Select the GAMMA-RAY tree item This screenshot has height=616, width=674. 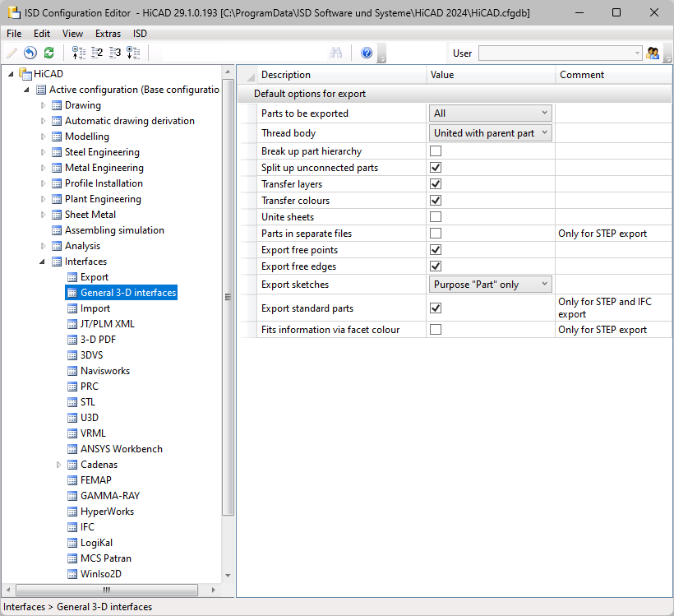110,496
